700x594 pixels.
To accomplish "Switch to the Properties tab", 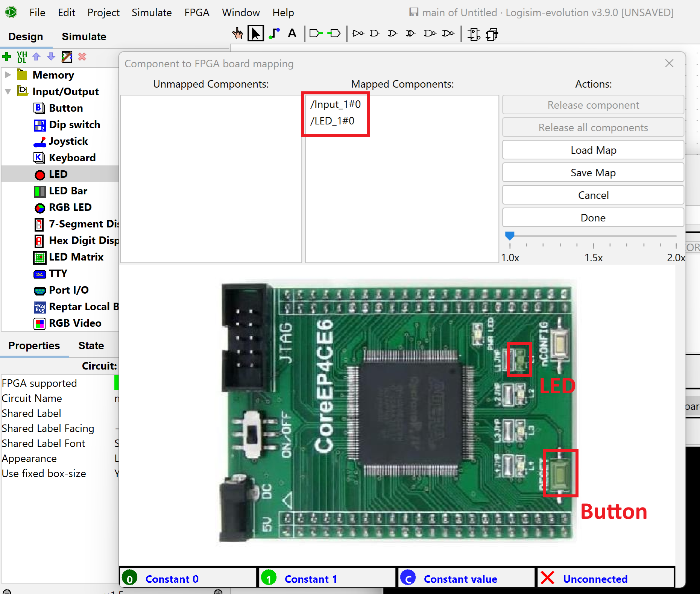I will (x=34, y=345).
